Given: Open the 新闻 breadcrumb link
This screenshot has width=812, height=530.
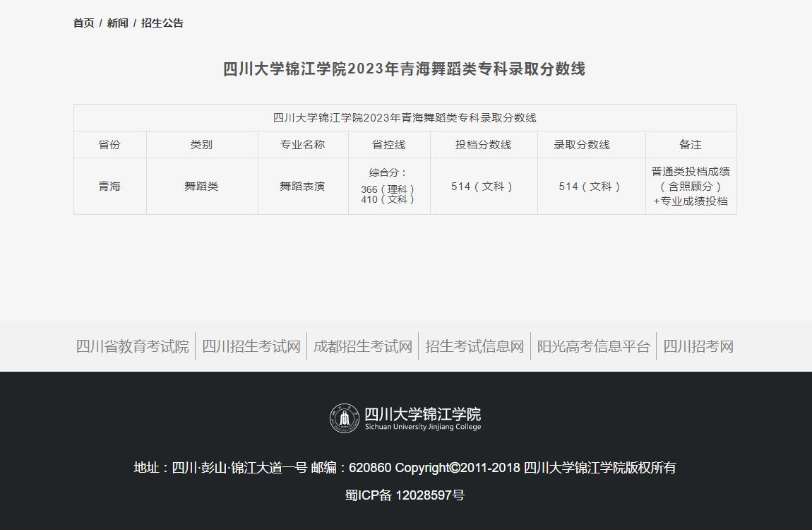Looking at the screenshot, I should click(x=117, y=23).
